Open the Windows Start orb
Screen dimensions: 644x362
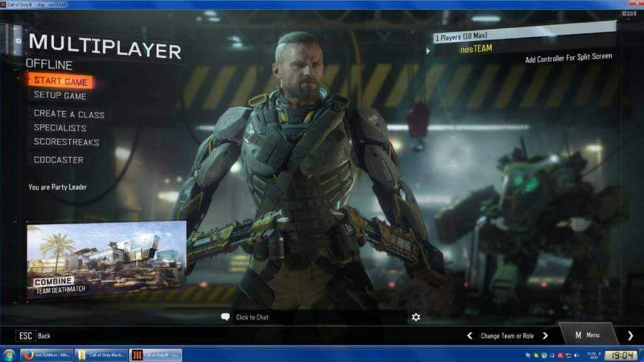tap(9, 355)
